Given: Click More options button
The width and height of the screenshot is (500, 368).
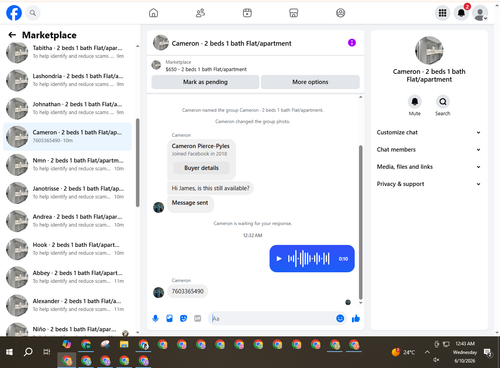Looking at the screenshot, I should (310, 82).
